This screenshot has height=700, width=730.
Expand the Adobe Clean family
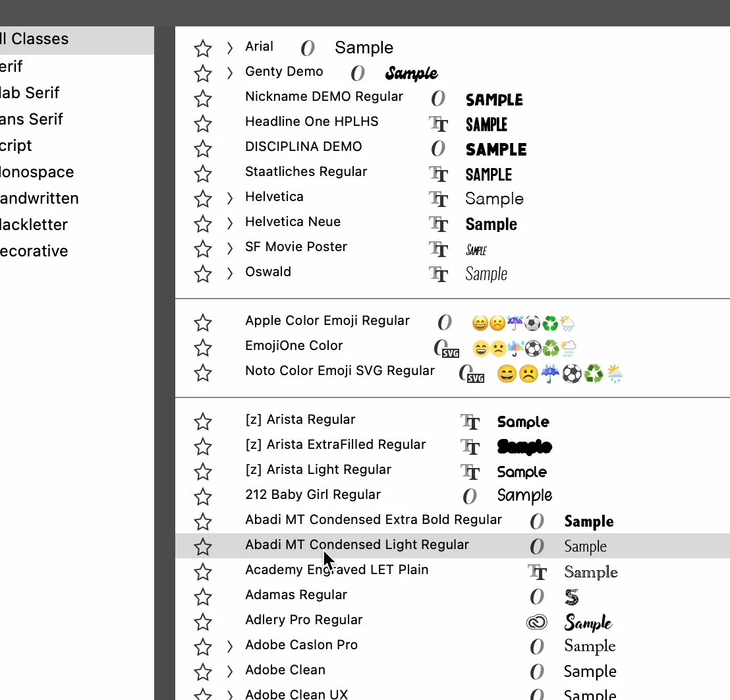(229, 671)
